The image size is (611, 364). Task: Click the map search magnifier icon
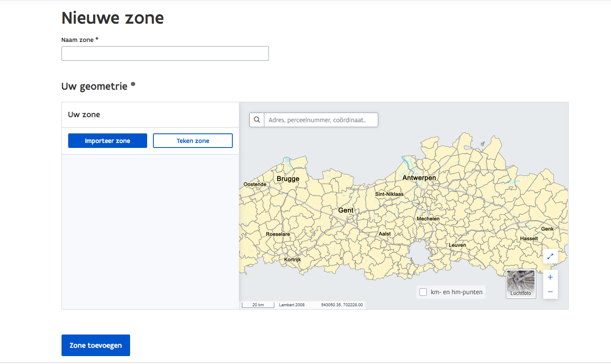[257, 120]
